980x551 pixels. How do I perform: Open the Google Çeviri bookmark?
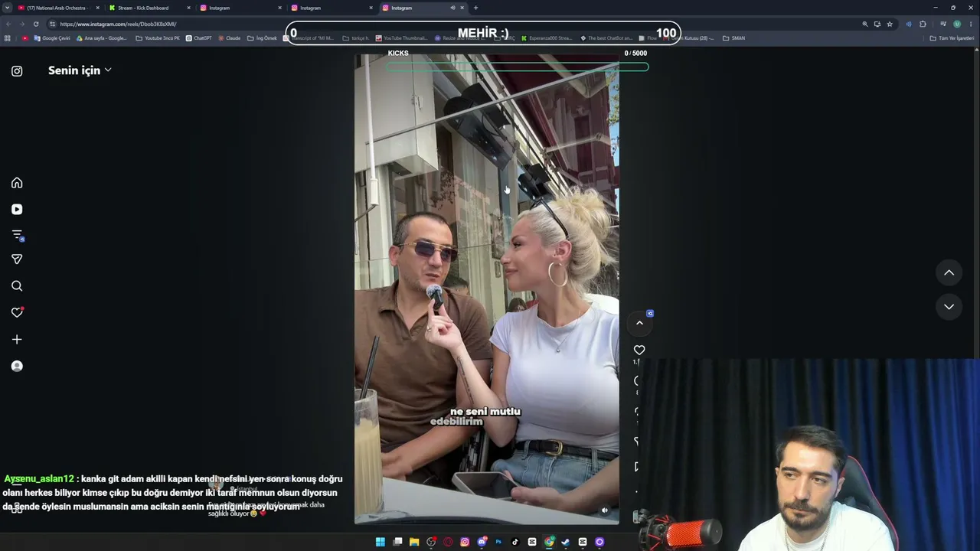(x=52, y=38)
